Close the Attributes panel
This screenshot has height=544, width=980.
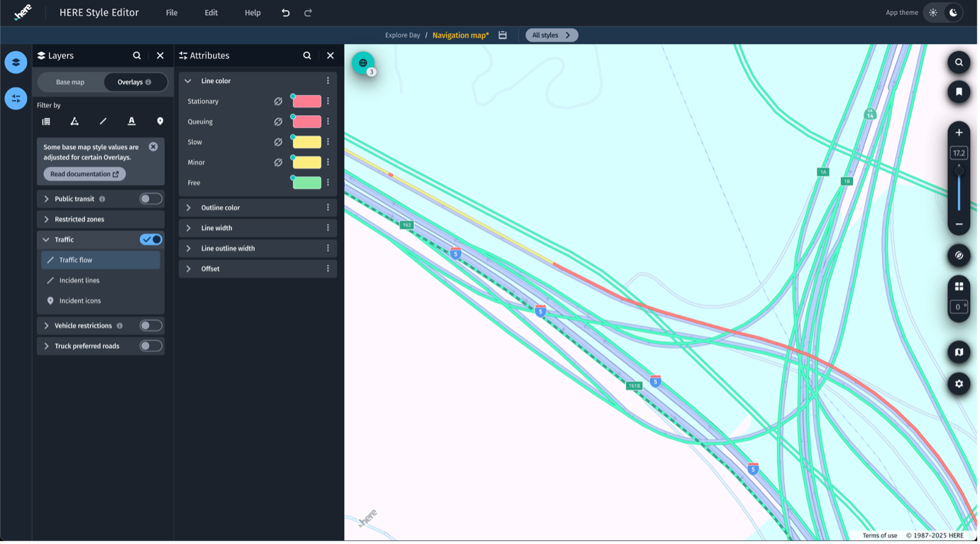coord(331,55)
